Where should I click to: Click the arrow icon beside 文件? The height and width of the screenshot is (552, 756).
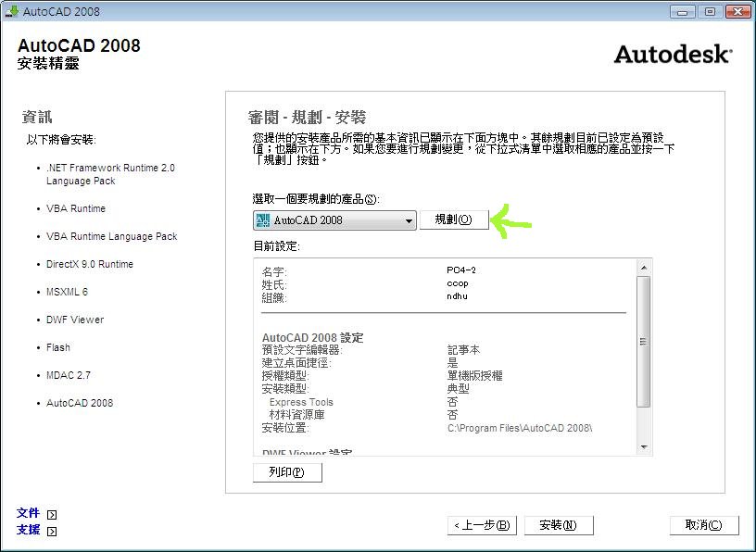click(x=52, y=514)
